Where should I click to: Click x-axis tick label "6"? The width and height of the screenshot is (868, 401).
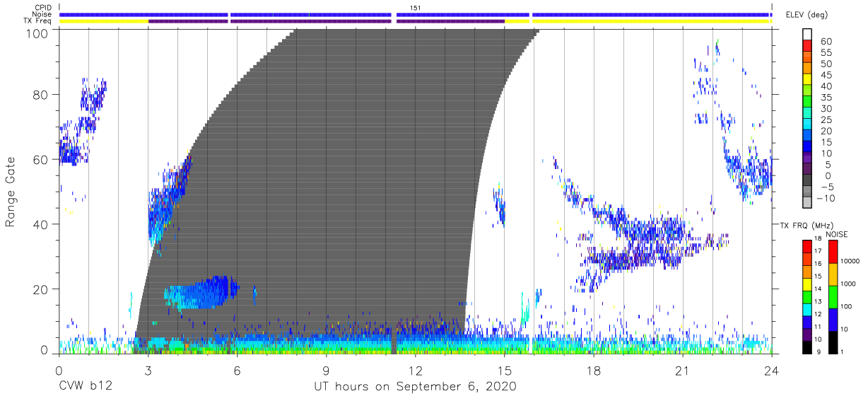tap(237, 371)
